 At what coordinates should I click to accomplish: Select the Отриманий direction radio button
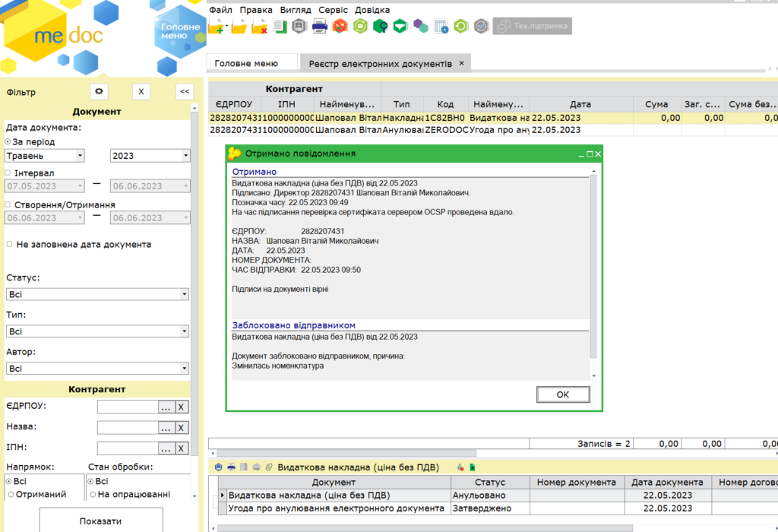pyautogui.click(x=10, y=495)
